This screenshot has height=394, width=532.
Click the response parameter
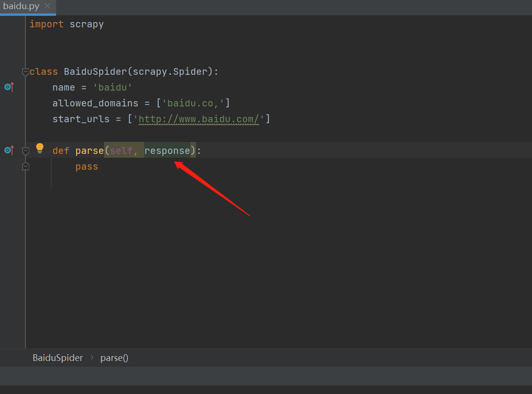tap(167, 151)
